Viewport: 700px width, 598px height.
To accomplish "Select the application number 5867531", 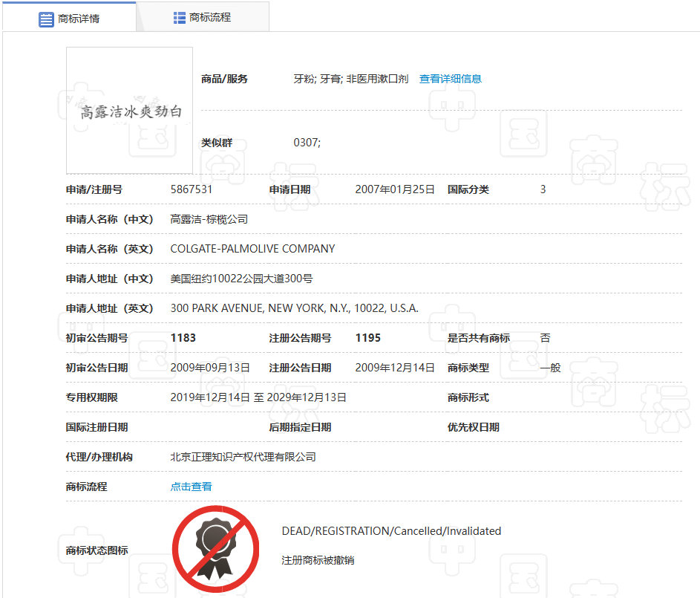I will coord(191,189).
